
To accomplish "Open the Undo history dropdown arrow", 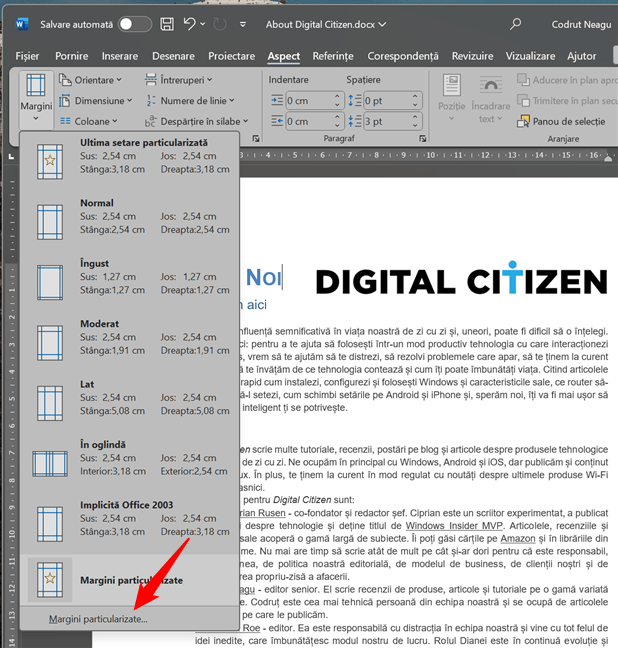I will (x=203, y=24).
